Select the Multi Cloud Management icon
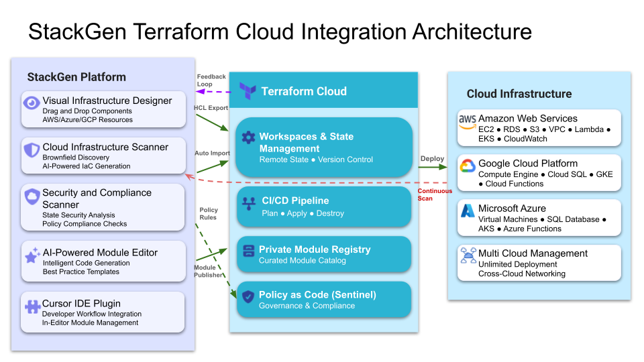 click(x=468, y=255)
